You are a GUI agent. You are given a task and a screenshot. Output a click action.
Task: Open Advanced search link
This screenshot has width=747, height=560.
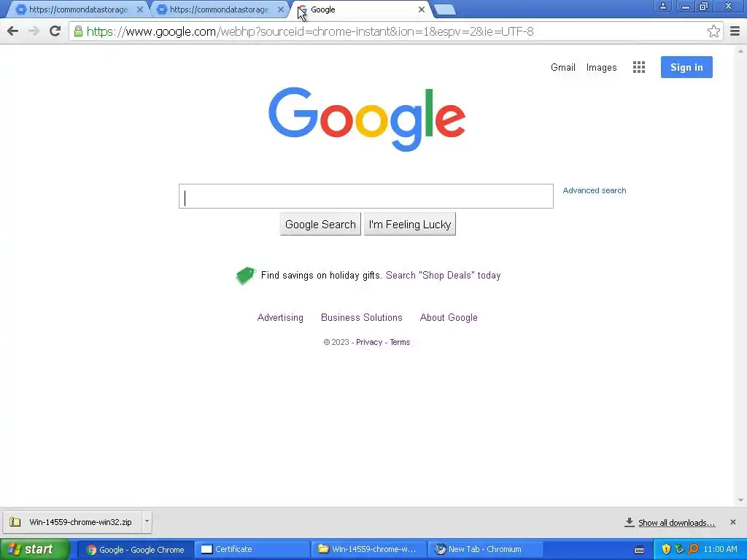(594, 190)
